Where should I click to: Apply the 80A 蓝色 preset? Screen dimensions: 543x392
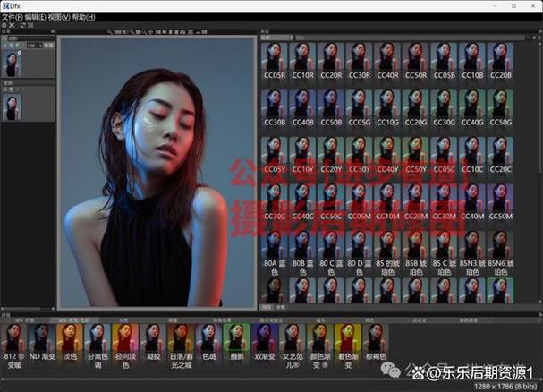(x=275, y=253)
